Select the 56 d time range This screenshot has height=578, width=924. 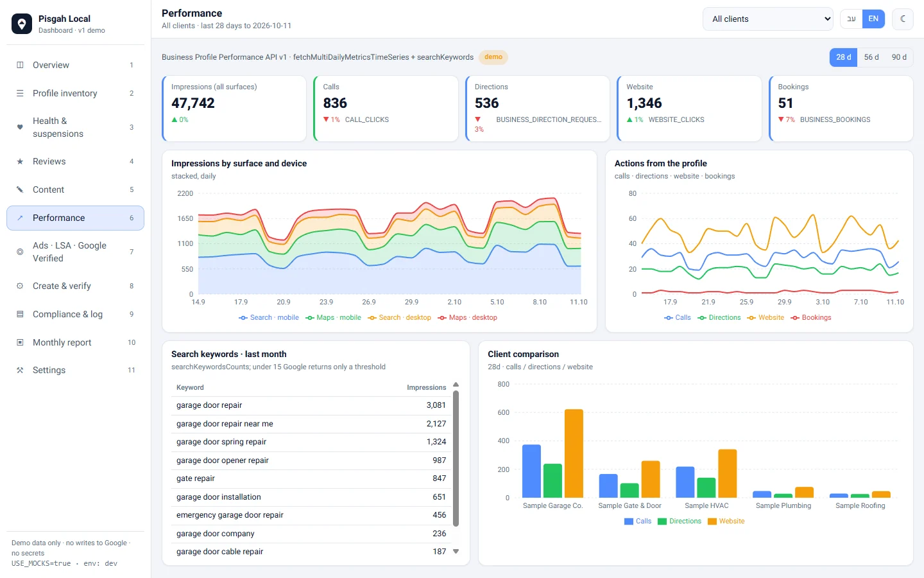coord(871,57)
